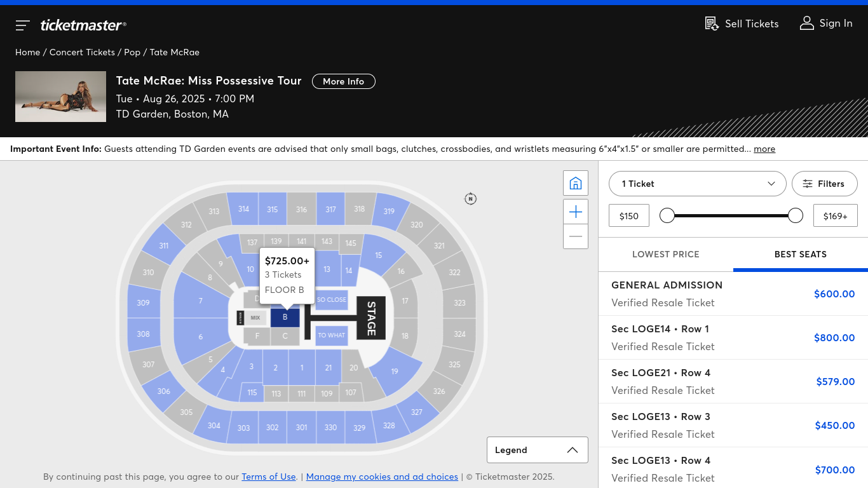The image size is (868, 488).
Task: Open the Filters options
Action: [x=825, y=184]
